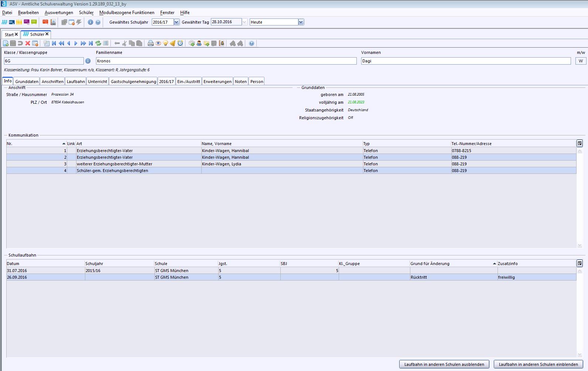Undo changes with the curved arrow icon
Image resolution: width=588 pixels, height=371 pixels.
pos(20,43)
